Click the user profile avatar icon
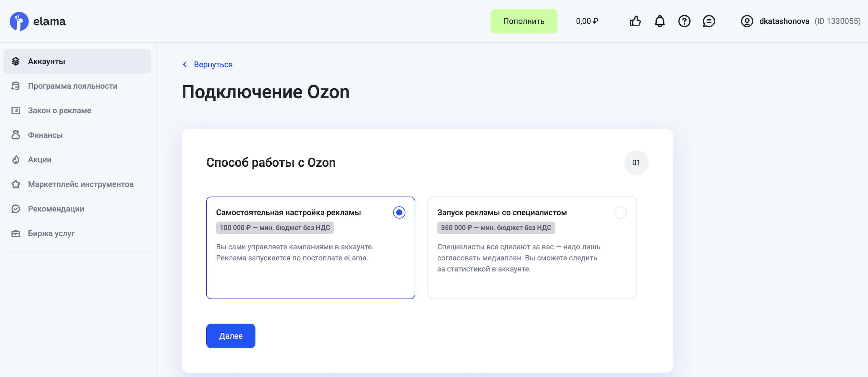This screenshot has height=377, width=868. 747,21
